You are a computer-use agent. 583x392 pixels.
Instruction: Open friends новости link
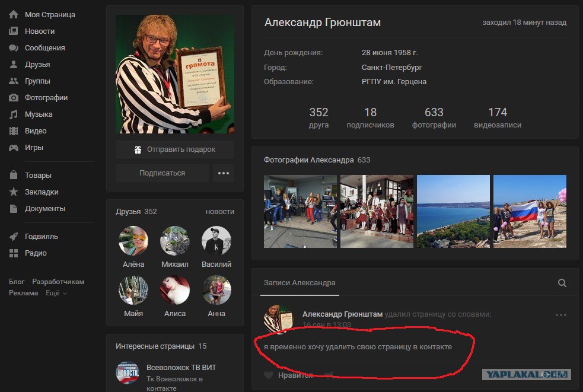click(220, 212)
